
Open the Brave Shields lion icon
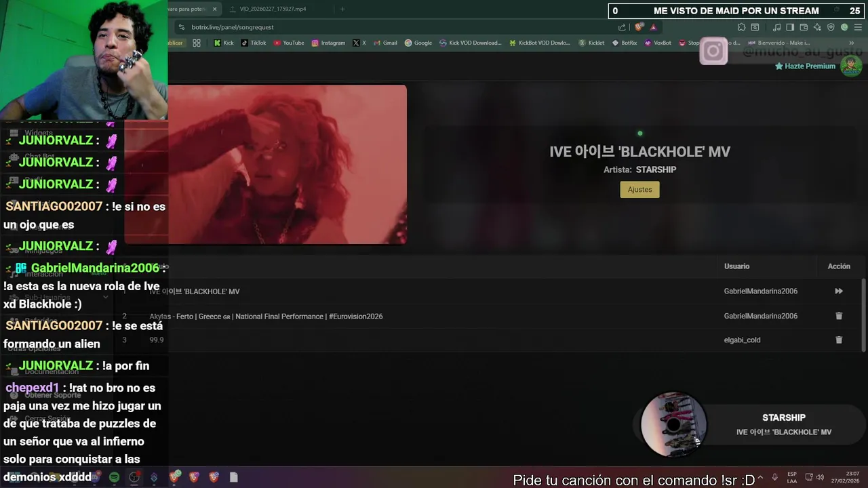[639, 27]
